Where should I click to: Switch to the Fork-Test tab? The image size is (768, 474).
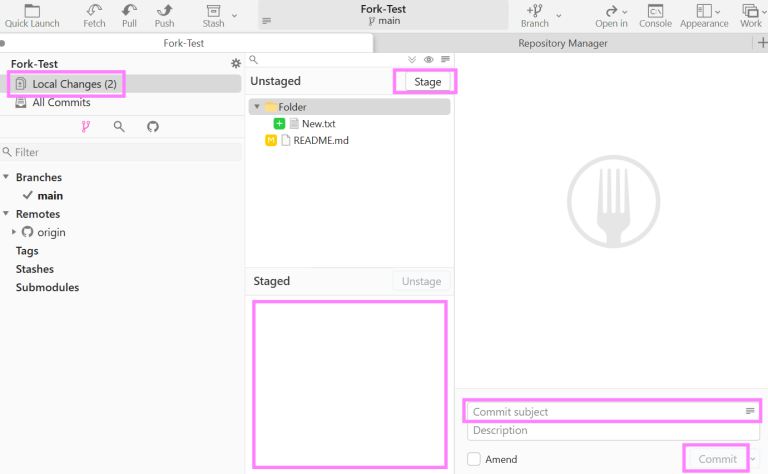coord(184,43)
